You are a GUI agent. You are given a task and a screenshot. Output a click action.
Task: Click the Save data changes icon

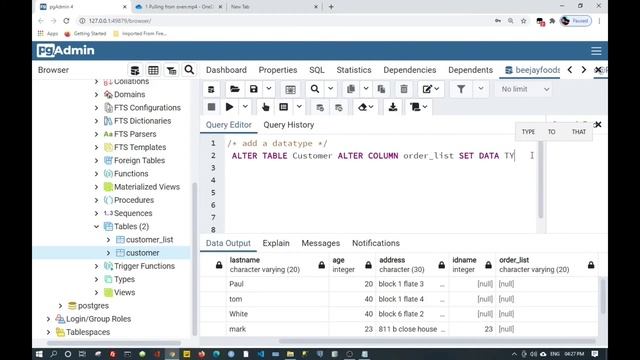click(x=290, y=89)
